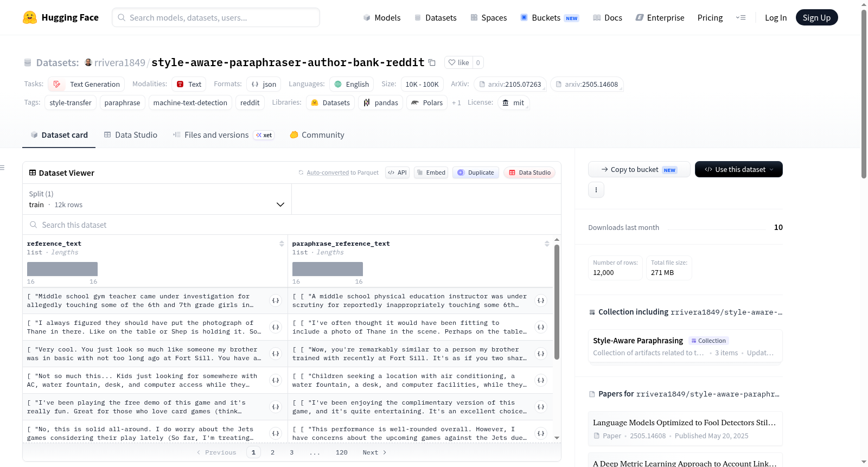
Task: Expand JSON view for 'I've been enjoying the complimentary' cell
Action: point(541,407)
